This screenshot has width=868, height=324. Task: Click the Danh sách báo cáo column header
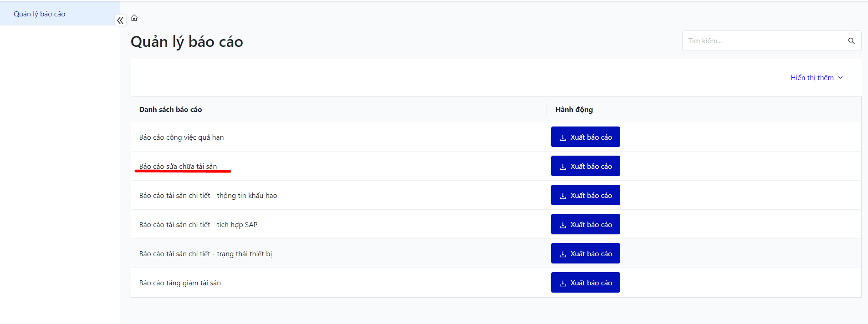(170, 110)
